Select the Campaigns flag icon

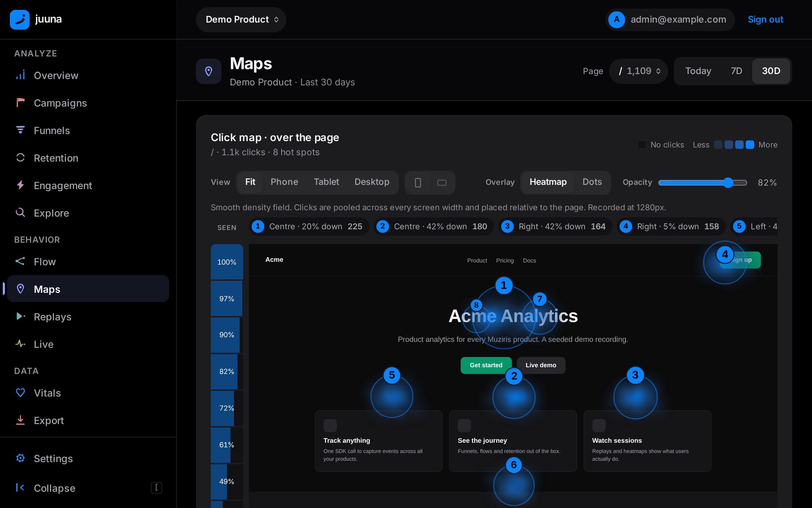20,103
